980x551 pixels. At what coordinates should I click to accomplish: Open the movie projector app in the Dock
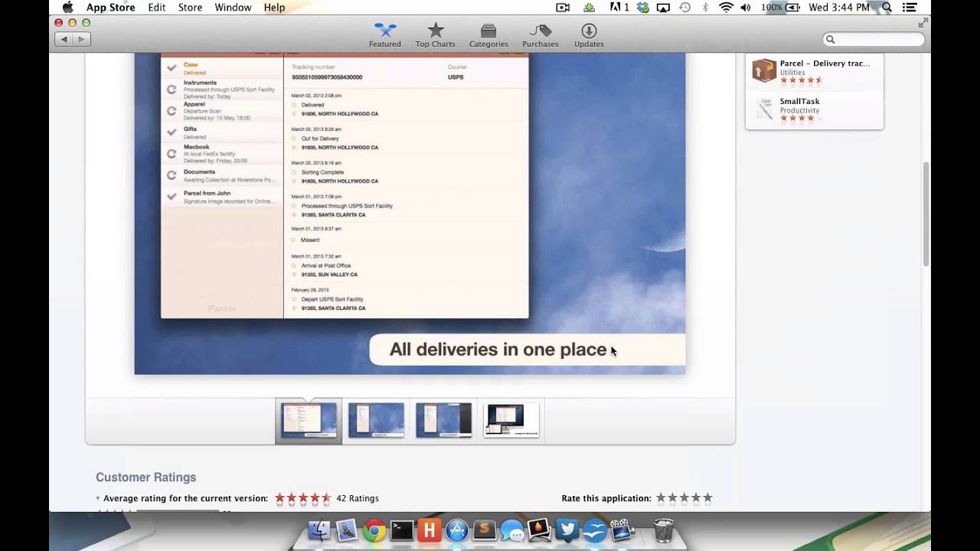coord(622,530)
